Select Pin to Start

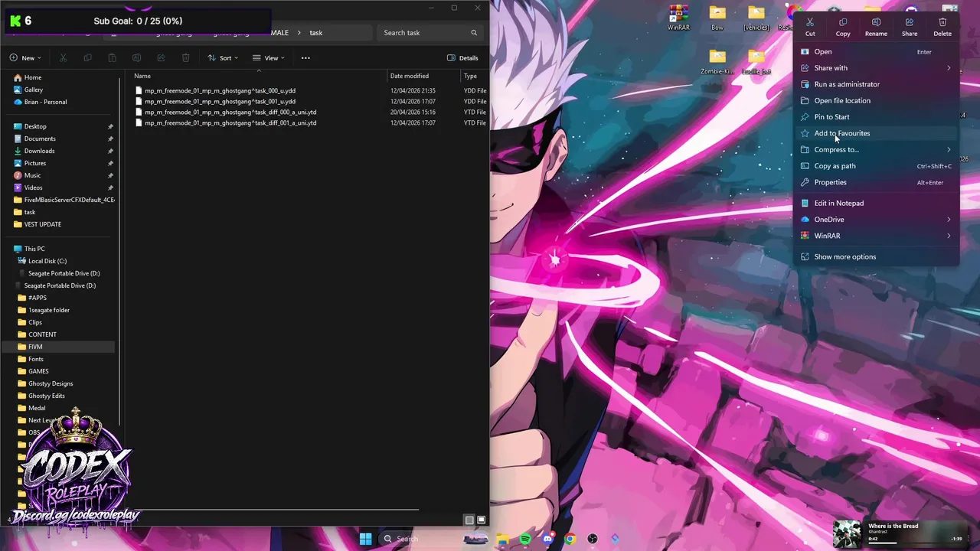tap(877, 117)
